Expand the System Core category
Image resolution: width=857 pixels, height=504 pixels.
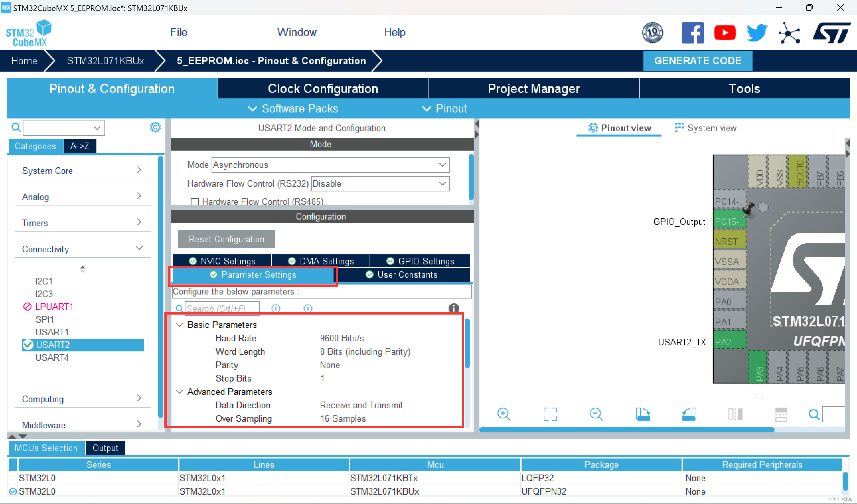coord(83,170)
